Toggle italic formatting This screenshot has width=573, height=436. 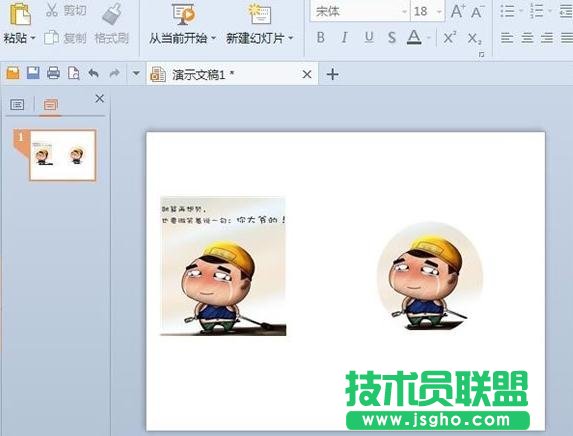[344, 37]
